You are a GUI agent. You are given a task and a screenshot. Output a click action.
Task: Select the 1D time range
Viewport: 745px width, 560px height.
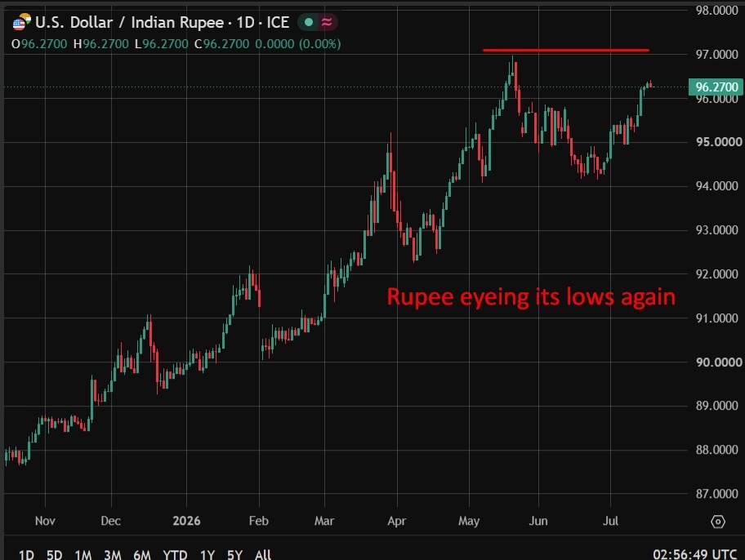pos(26,554)
